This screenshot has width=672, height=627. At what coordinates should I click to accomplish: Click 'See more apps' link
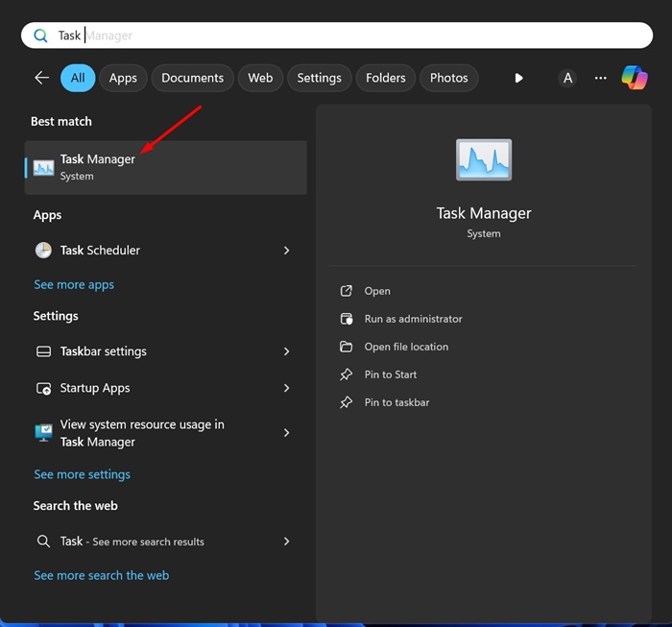(x=74, y=285)
